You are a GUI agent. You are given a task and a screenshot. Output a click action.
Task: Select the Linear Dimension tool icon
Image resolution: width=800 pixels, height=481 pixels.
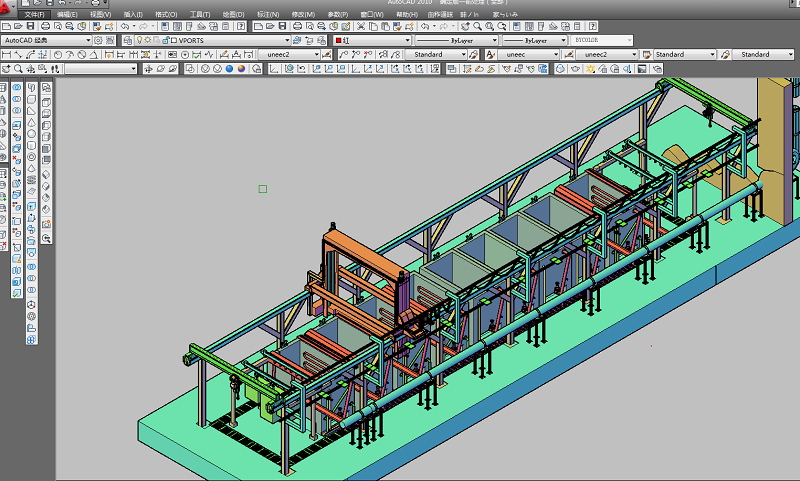(8, 54)
